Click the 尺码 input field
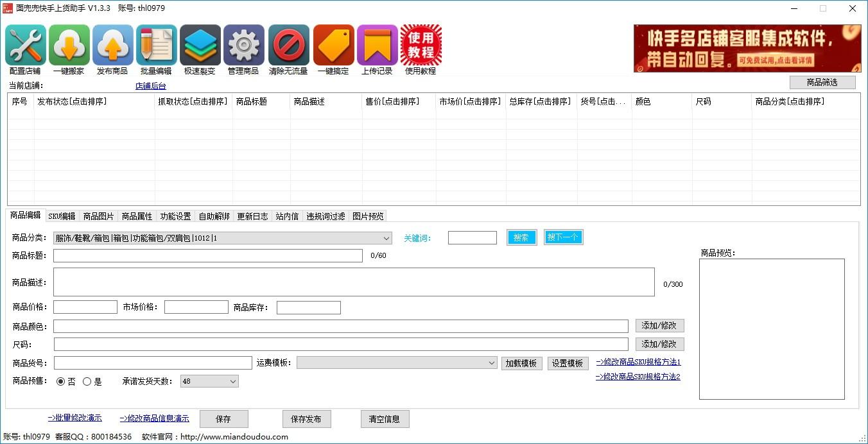The width and height of the screenshot is (868, 444). [341, 345]
